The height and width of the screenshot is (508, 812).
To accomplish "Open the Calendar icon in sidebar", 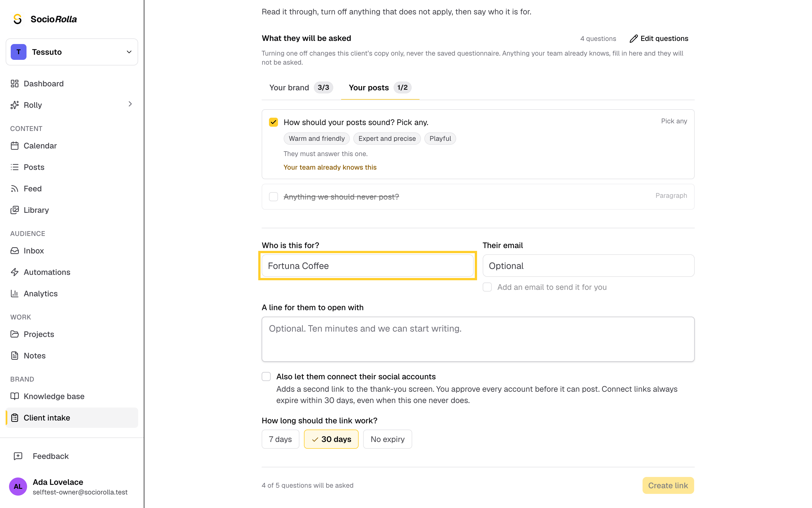I will tap(14, 145).
